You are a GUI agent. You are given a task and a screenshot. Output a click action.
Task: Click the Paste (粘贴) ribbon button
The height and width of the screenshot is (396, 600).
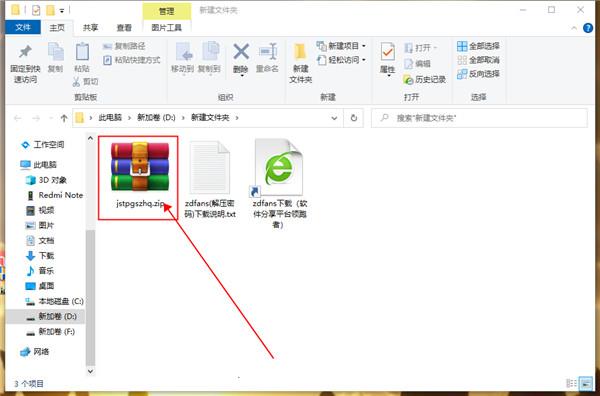click(82, 57)
